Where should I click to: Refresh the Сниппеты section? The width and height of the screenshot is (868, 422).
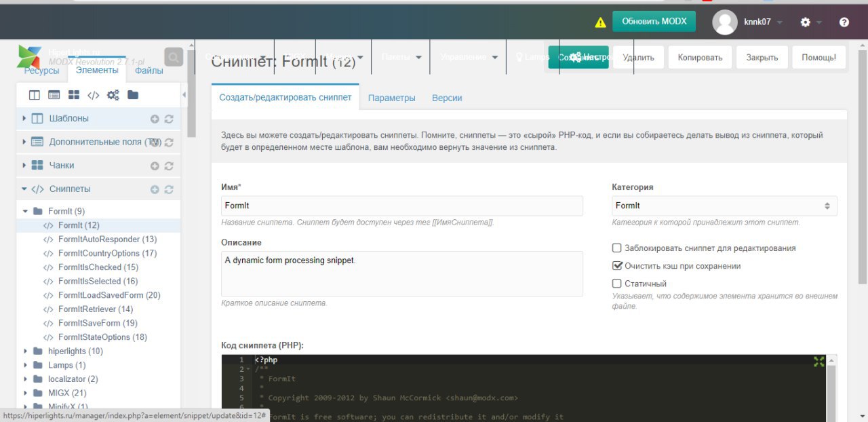pos(169,189)
